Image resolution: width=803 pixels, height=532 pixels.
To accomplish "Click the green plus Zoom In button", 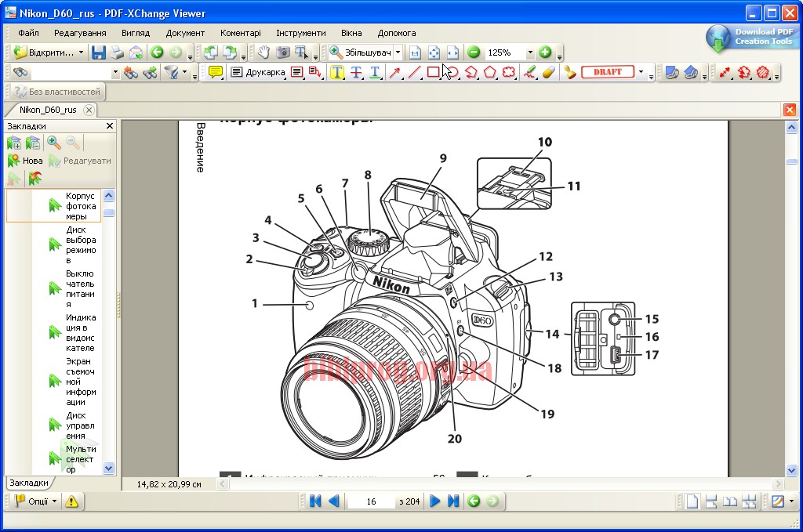I will 546,52.
